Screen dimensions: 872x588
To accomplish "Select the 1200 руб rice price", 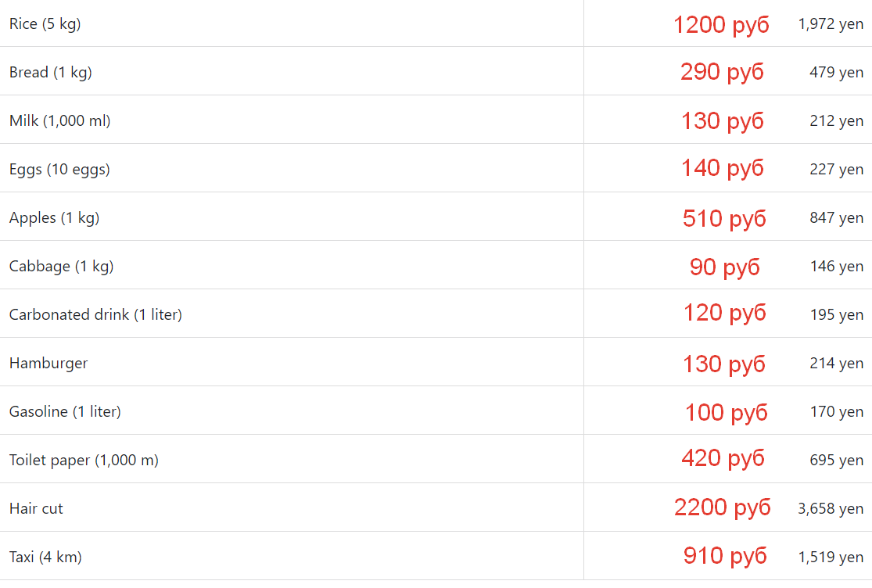I will pyautogui.click(x=721, y=25).
